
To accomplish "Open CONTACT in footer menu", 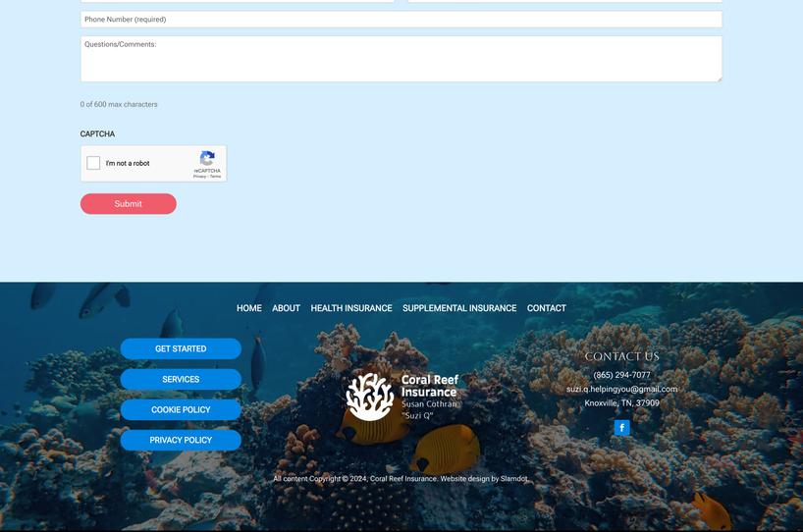I will (547, 308).
